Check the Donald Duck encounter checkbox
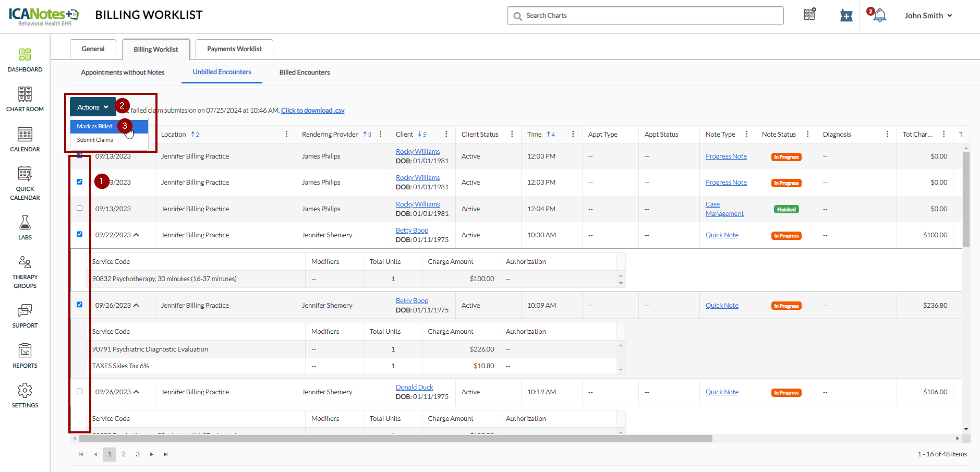Viewport: 980px width, 472px height. point(80,391)
